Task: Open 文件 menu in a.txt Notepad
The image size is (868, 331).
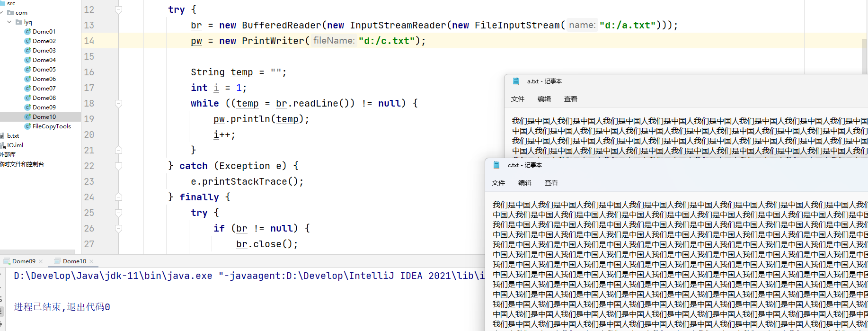Action: (518, 99)
